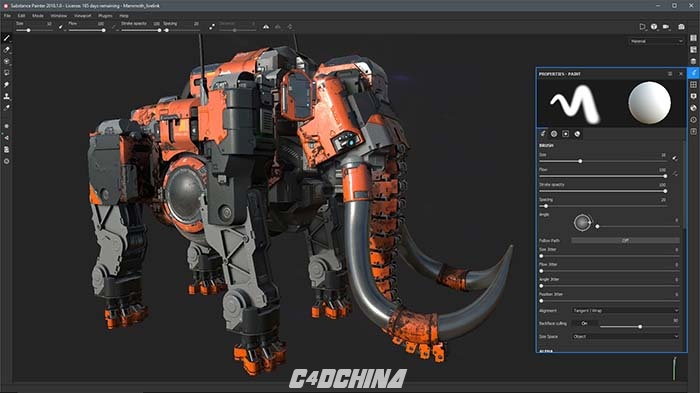Open the Properties panel hamburger options button

[670, 74]
